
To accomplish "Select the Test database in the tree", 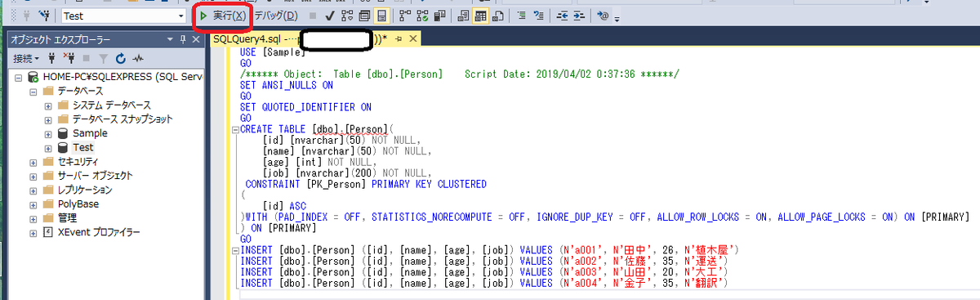I will [82, 147].
